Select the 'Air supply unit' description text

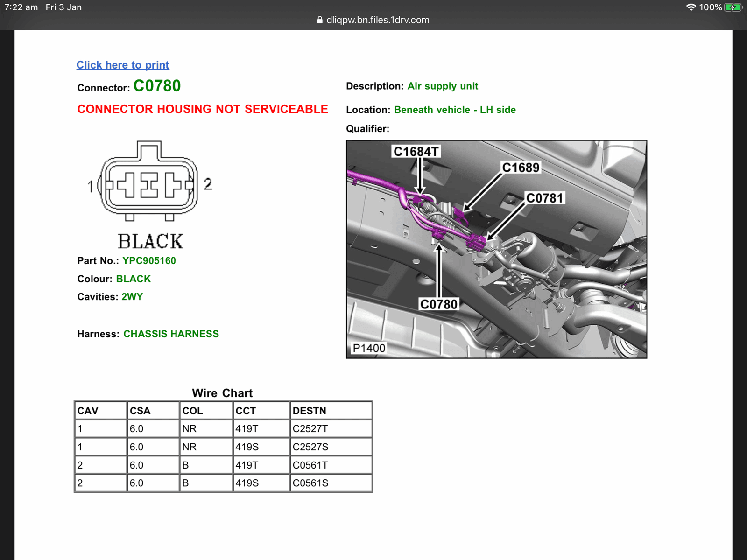point(443,86)
